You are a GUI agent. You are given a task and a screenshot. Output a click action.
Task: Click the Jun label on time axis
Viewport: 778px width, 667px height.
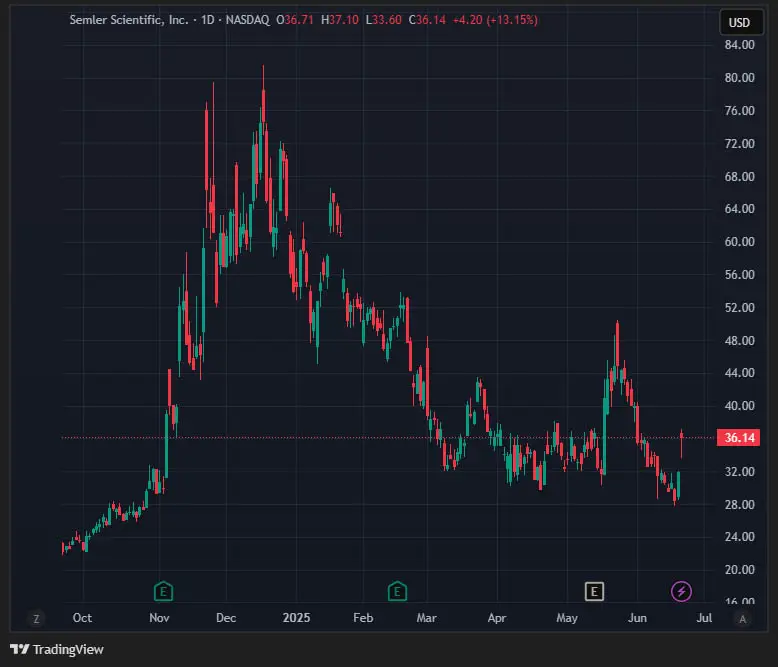(x=637, y=618)
